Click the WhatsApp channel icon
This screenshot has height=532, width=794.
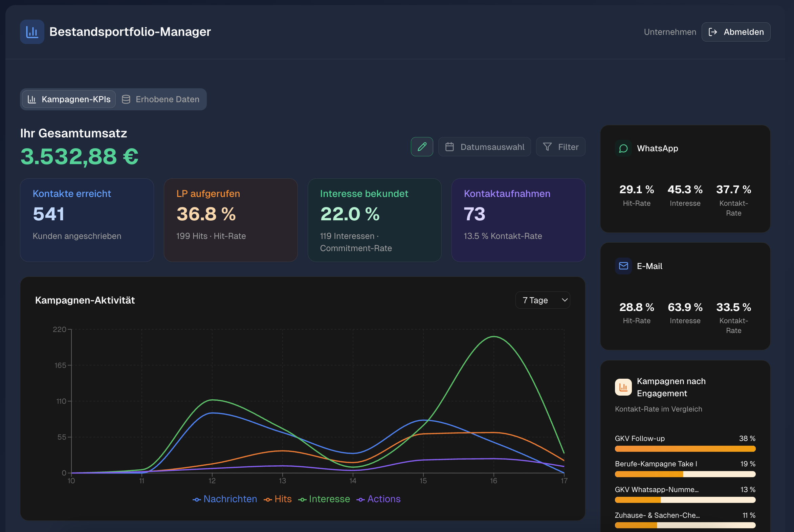tap(623, 148)
